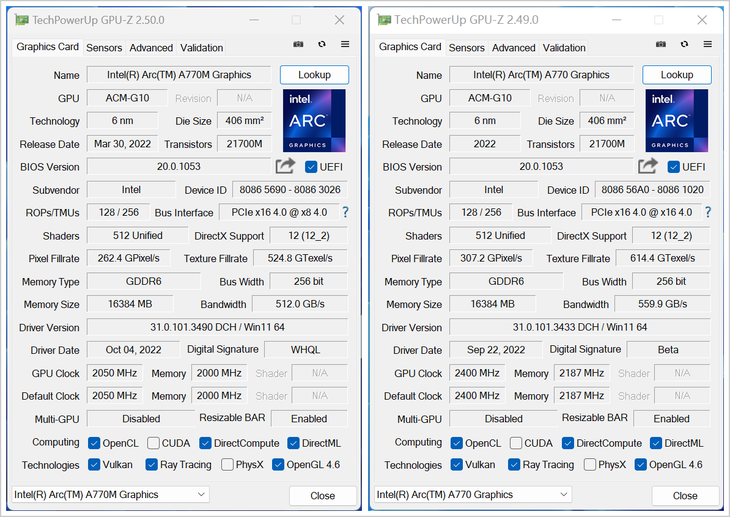The image size is (730, 517).
Task: Switch to Sensors tab in GPU-Z 2.49.0
Action: pyautogui.click(x=466, y=48)
